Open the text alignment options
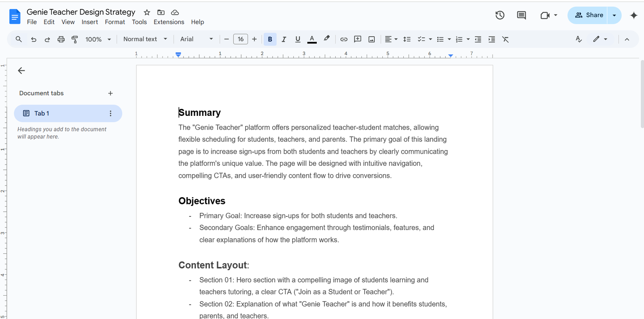This screenshot has width=644, height=319. click(x=391, y=39)
